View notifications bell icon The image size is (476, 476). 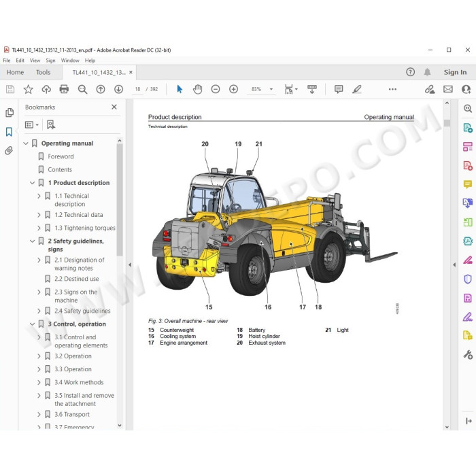[x=427, y=72]
